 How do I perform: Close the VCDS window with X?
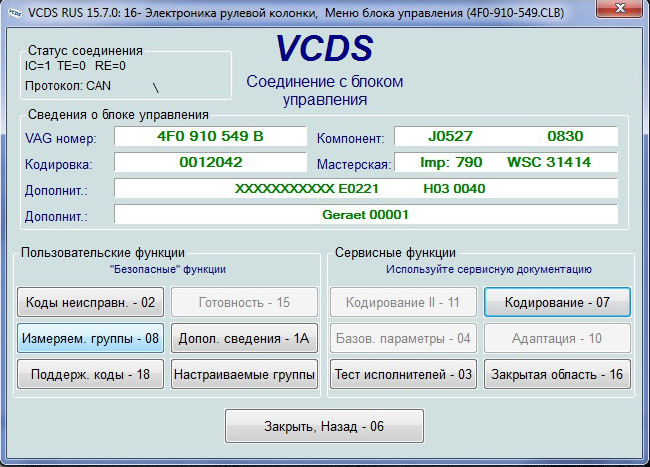[620, 8]
